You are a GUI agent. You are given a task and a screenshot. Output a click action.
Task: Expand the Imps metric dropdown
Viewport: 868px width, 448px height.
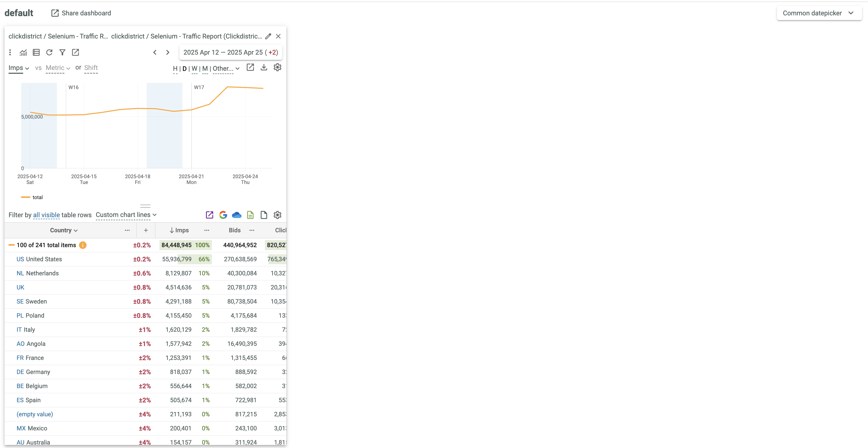coord(19,68)
